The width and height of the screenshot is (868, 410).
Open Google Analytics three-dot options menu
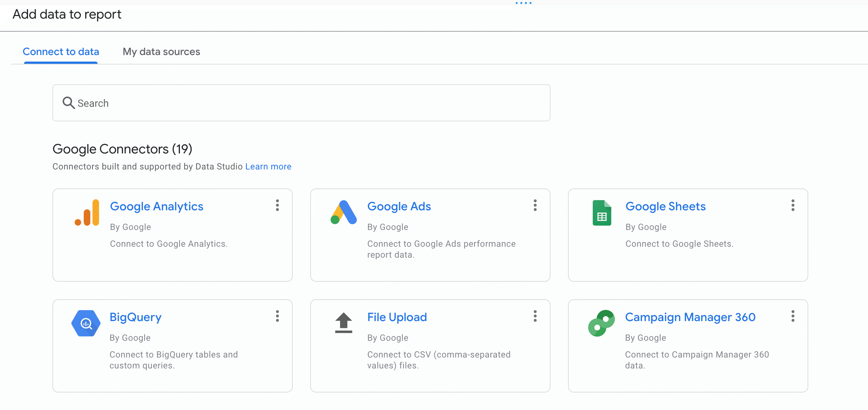point(277,205)
